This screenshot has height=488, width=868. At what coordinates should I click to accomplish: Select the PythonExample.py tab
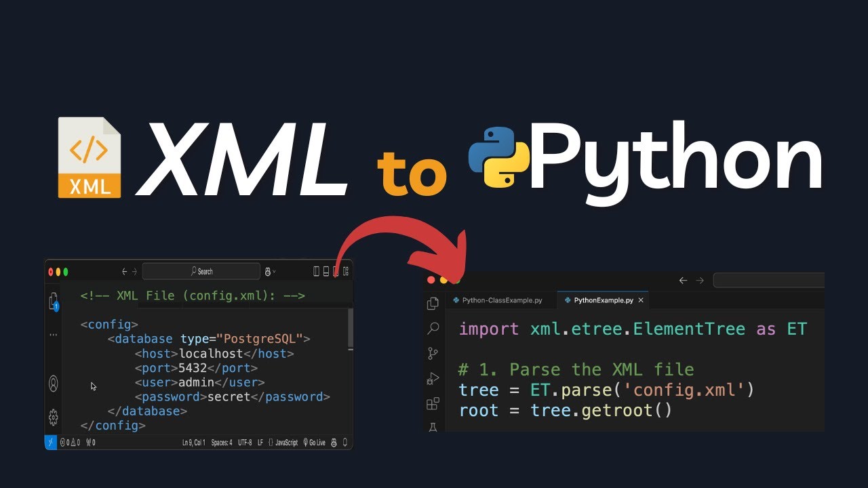pos(604,300)
